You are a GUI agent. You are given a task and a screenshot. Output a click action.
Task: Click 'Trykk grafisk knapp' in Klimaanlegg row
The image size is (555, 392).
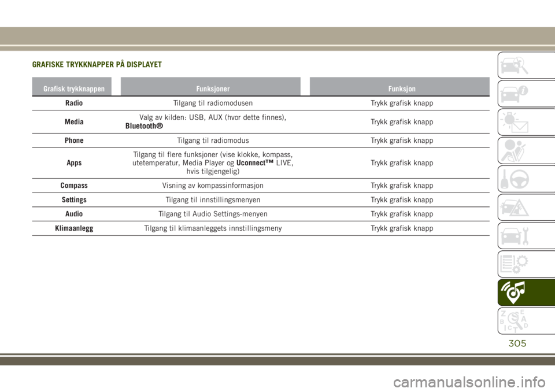402,228
